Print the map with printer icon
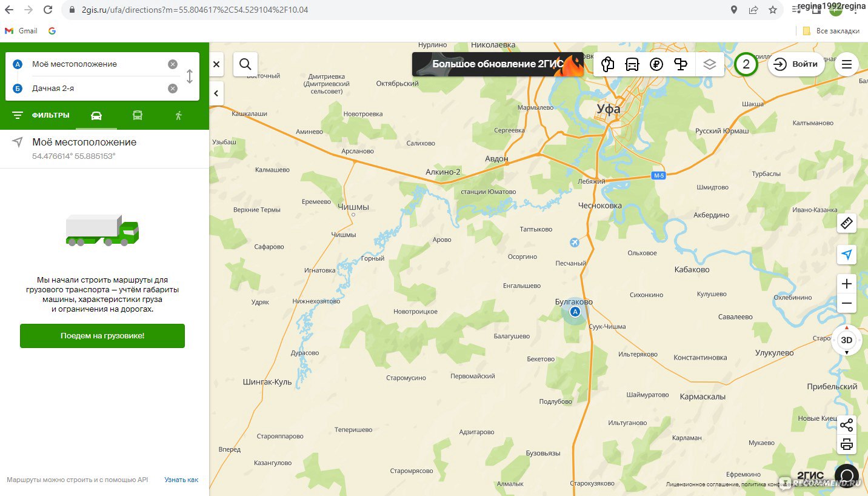The width and height of the screenshot is (868, 496). click(x=847, y=444)
